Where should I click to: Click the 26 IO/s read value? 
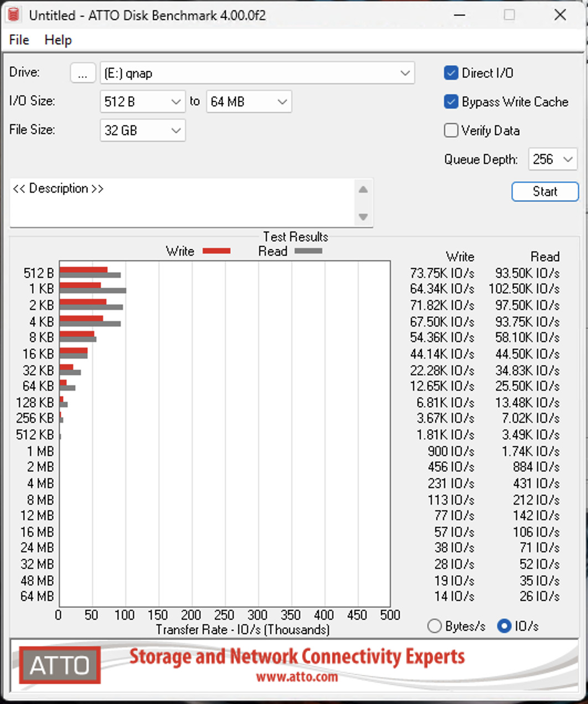[539, 596]
